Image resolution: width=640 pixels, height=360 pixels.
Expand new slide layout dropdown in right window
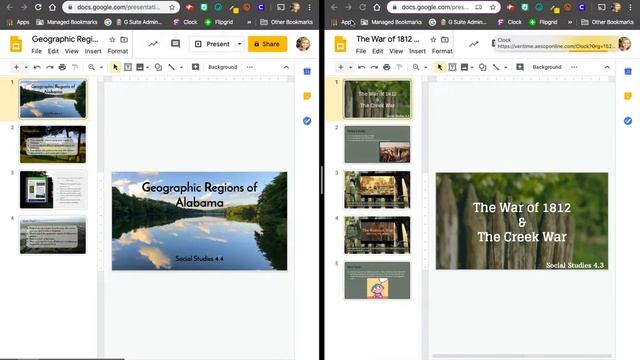pos(350,67)
